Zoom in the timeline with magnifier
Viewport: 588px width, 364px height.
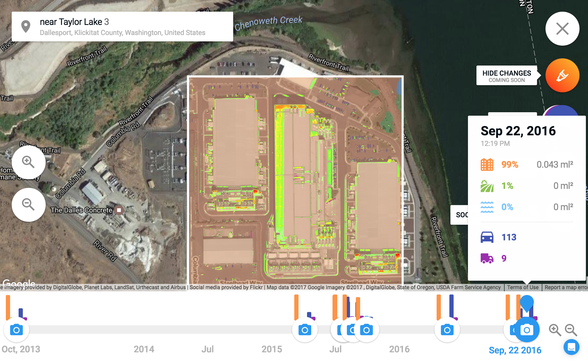click(x=555, y=330)
